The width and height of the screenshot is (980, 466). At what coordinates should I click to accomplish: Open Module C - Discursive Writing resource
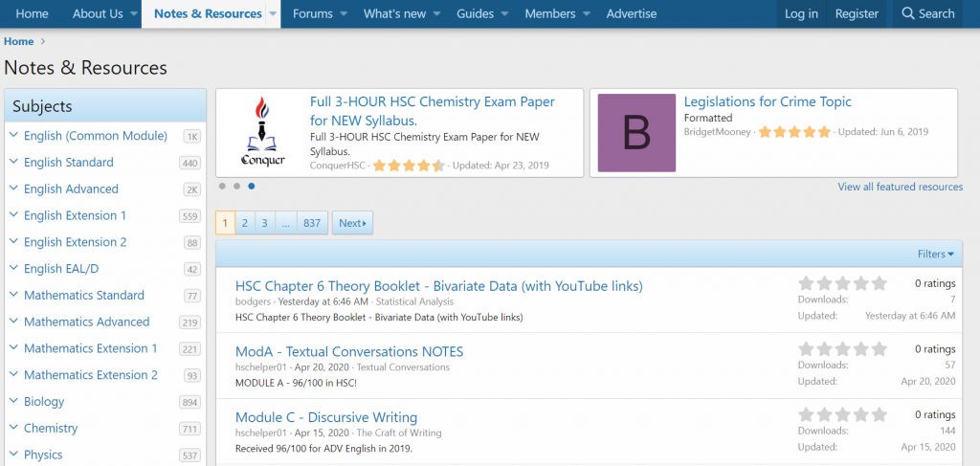[326, 417]
